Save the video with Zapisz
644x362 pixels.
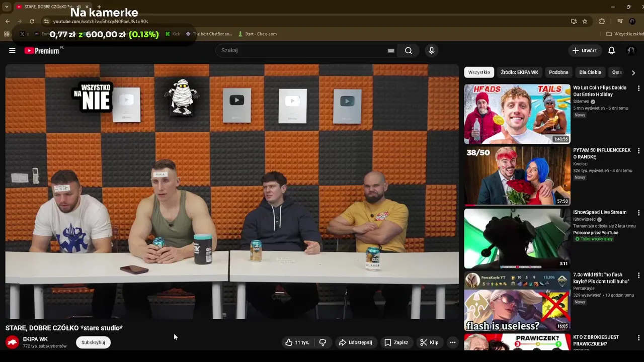396,342
